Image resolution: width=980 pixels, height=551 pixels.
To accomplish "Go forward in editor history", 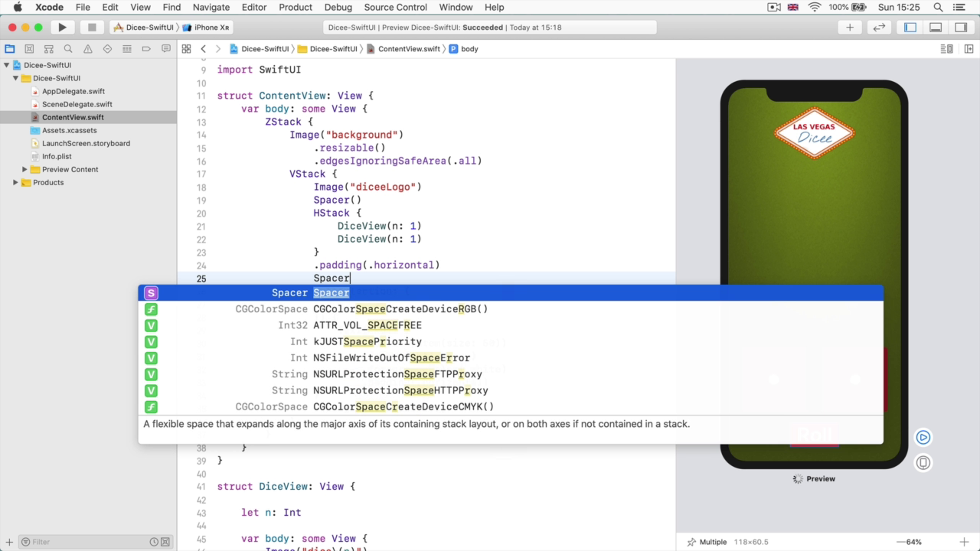I will tap(218, 49).
